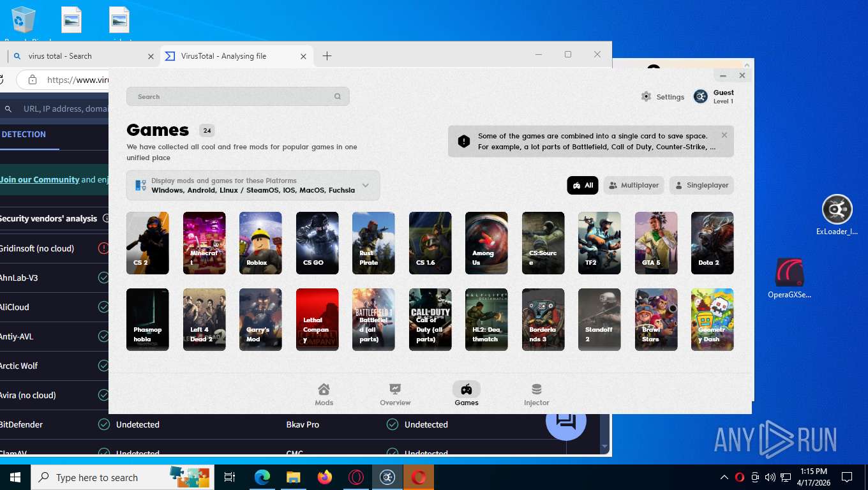The image size is (868, 490).
Task: Open the GTA 5 game card
Action: pyautogui.click(x=656, y=243)
